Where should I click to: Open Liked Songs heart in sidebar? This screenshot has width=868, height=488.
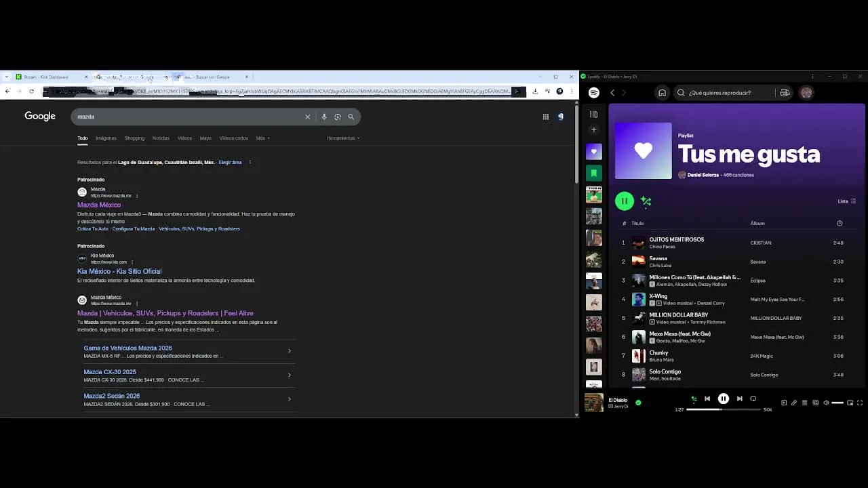point(594,152)
